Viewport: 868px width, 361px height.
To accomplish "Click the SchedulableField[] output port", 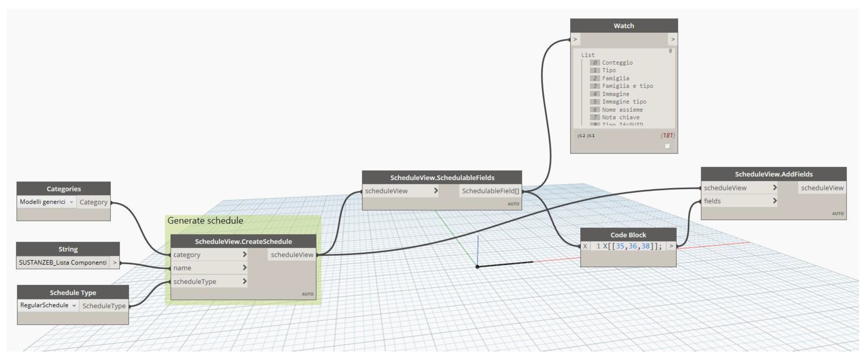I will click(490, 191).
